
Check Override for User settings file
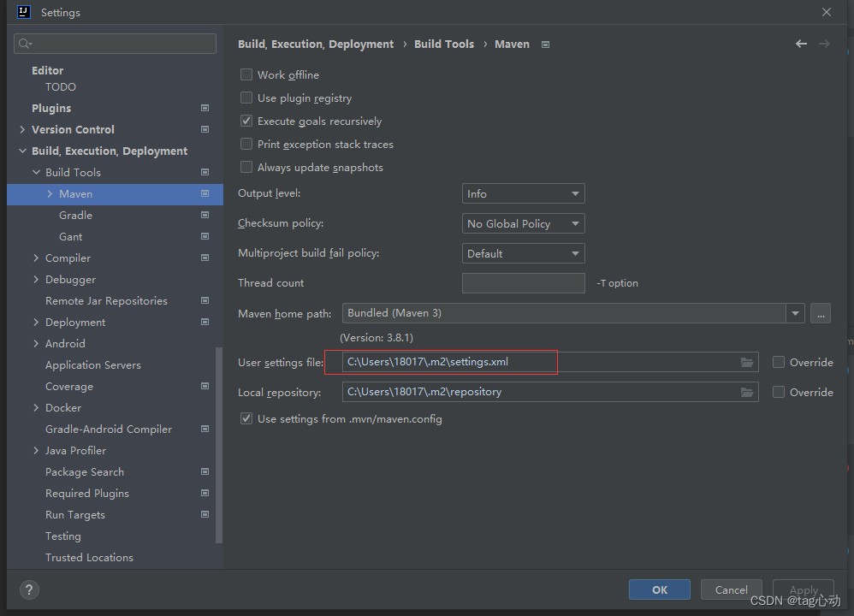[779, 362]
